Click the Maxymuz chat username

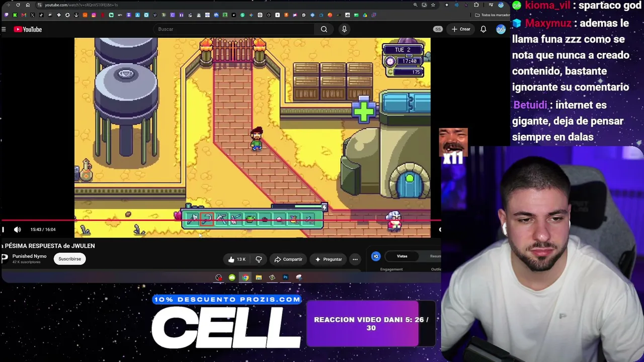click(x=548, y=23)
